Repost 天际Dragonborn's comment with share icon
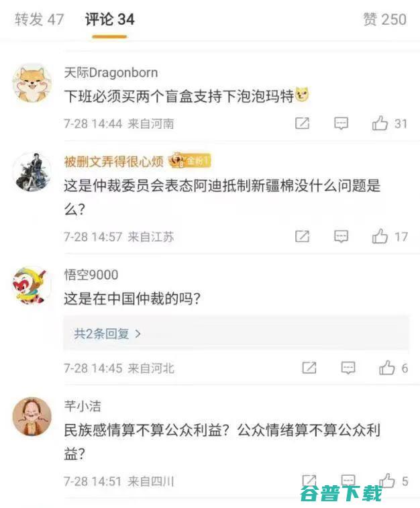 [x=302, y=123]
